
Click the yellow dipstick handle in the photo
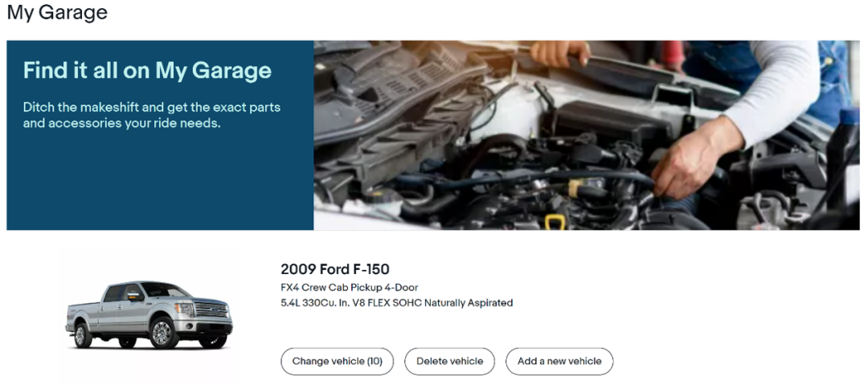pos(554,222)
